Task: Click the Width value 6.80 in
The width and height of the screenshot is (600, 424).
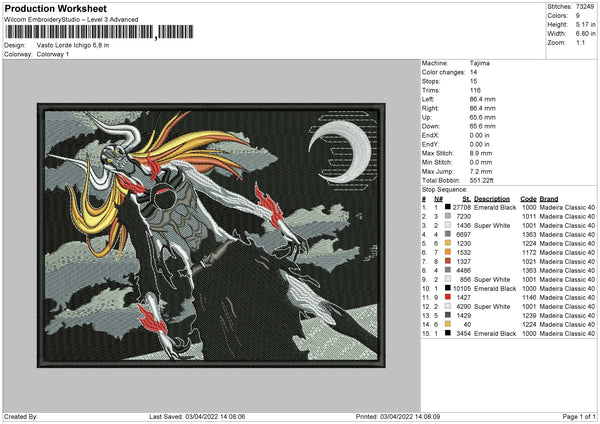Action: (585, 34)
